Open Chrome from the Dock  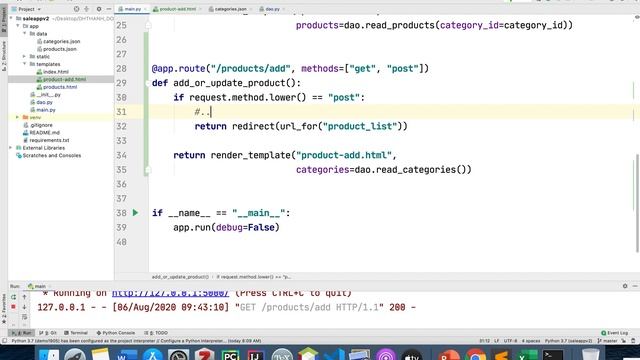tap(476, 356)
